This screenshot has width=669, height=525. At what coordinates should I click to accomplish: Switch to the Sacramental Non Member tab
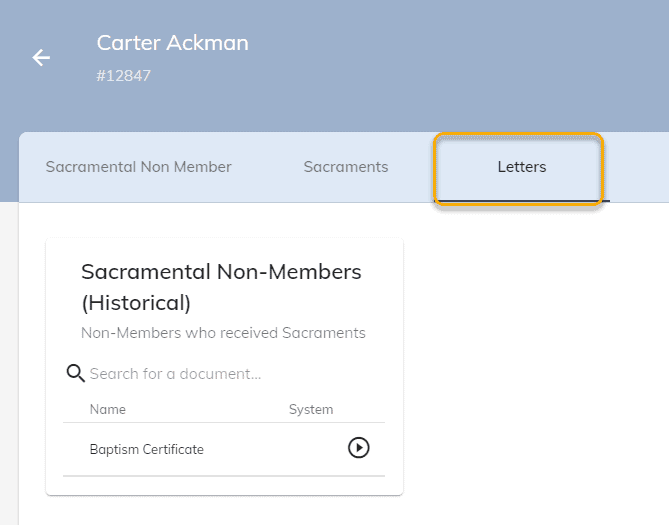pyautogui.click(x=138, y=167)
